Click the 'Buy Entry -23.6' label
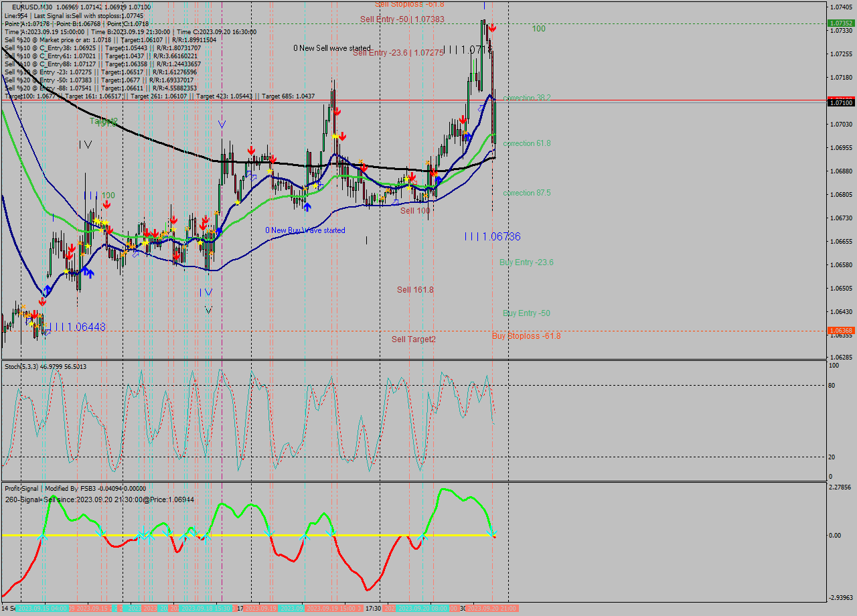The width and height of the screenshot is (857, 616). click(526, 262)
